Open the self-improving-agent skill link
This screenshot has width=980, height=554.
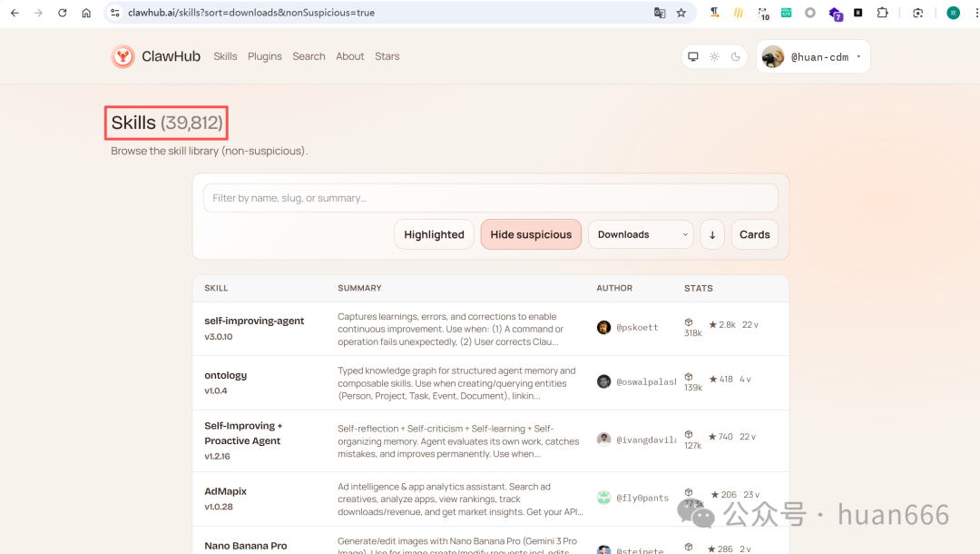(x=254, y=321)
